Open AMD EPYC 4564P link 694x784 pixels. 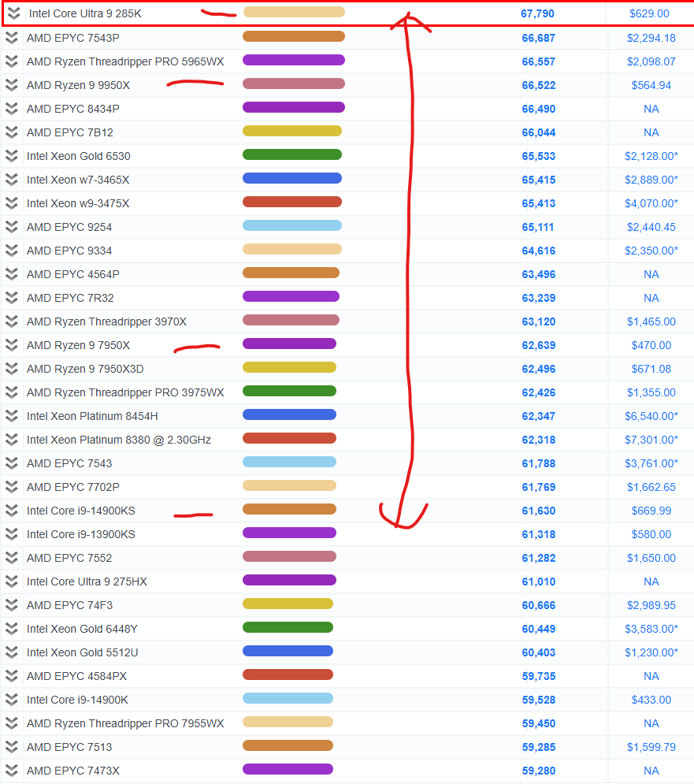click(x=73, y=274)
